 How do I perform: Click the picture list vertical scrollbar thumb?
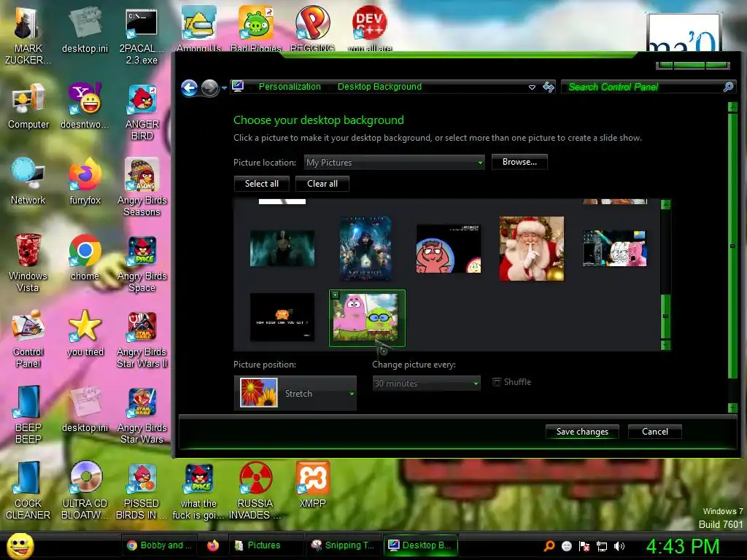pos(665,316)
